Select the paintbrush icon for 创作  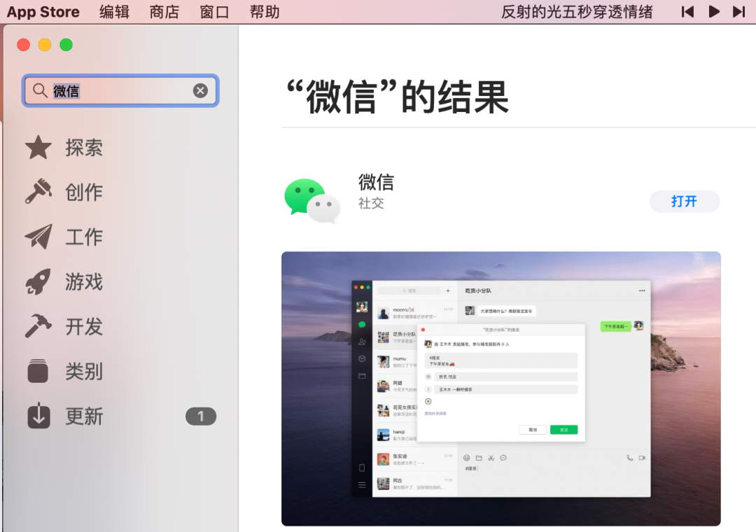click(38, 192)
